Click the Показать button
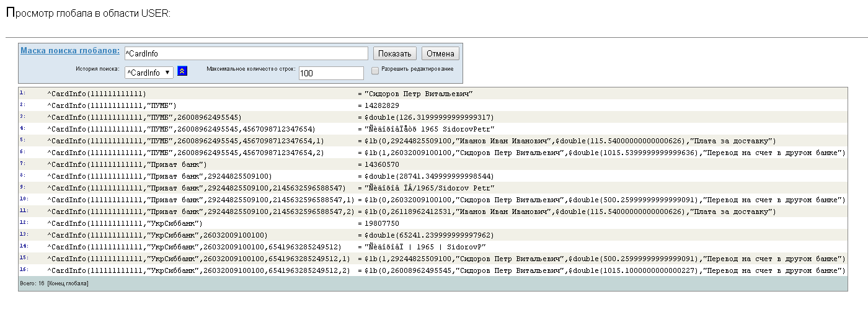 [x=395, y=53]
